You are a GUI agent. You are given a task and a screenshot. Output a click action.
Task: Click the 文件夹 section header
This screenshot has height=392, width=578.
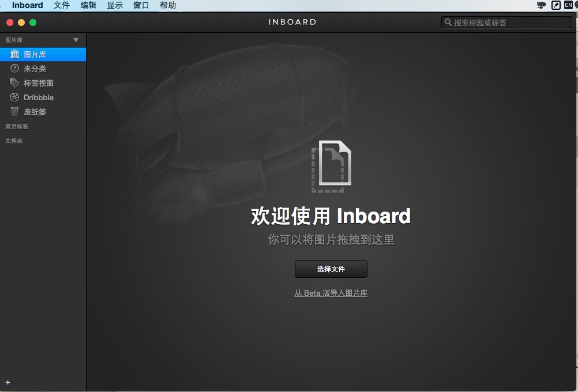[x=14, y=141]
